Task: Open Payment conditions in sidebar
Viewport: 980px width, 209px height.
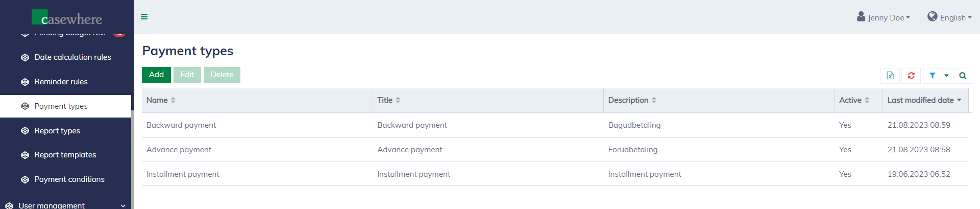Action: pyautogui.click(x=69, y=179)
